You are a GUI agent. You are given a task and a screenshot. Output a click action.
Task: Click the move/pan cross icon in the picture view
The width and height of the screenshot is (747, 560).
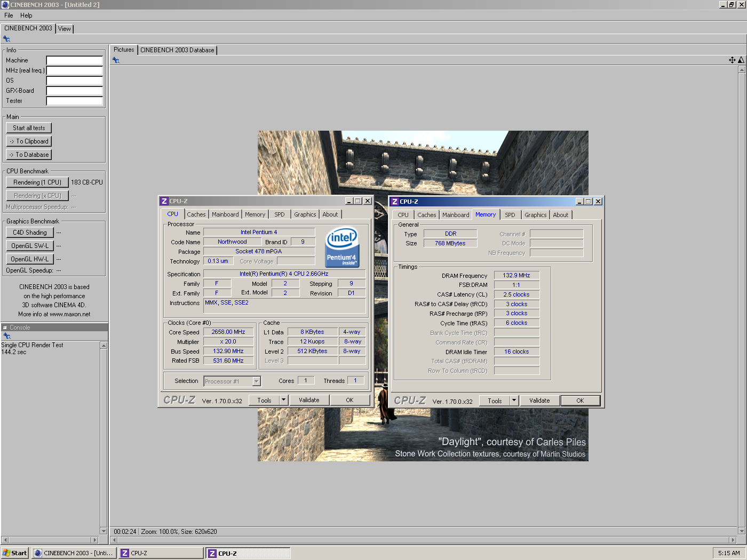click(x=732, y=60)
